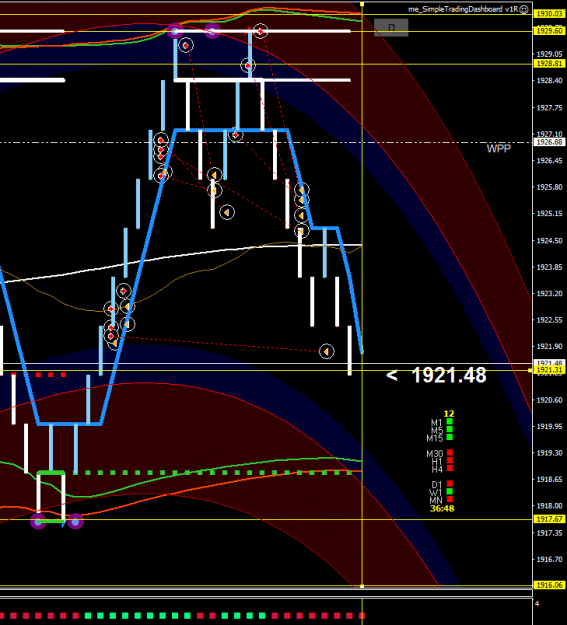Screen dimensions: 567x625
Task: Click the bottom handle of the yellow vertical line
Action: point(362,586)
